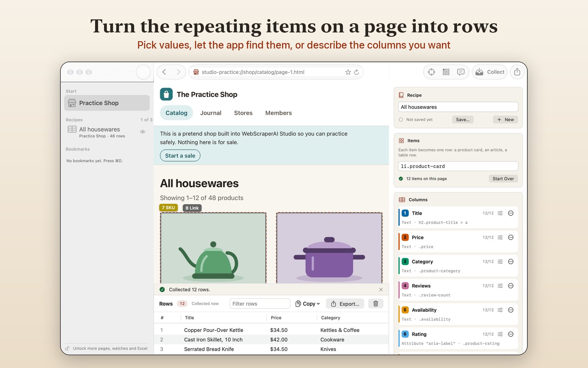The height and width of the screenshot is (368, 588).
Task: Click the Filter rows field
Action: point(260,304)
